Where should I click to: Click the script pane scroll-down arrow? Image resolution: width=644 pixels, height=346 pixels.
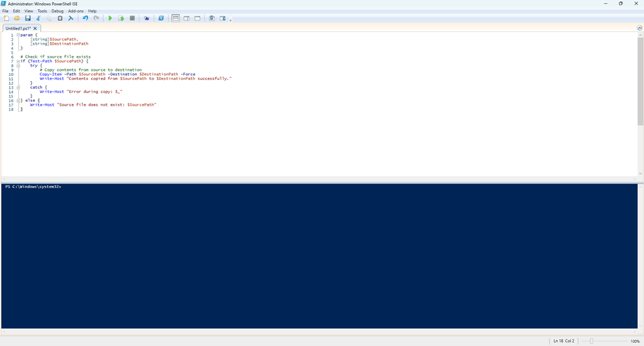[640, 174]
